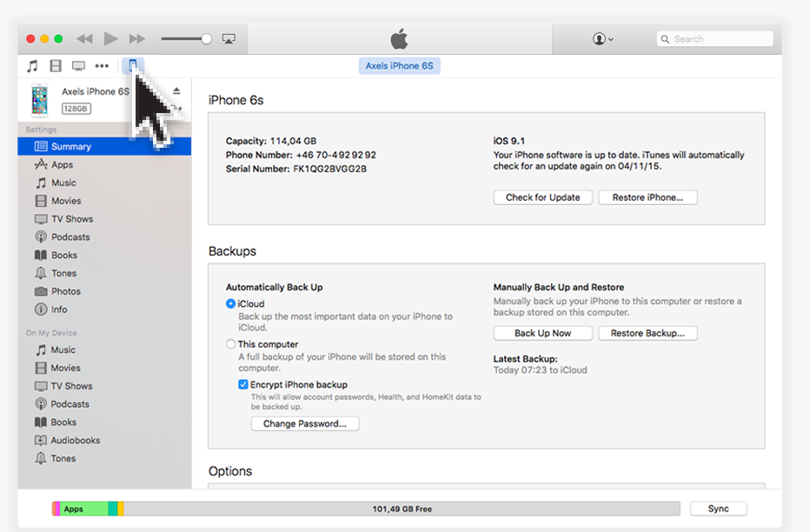The height and width of the screenshot is (532, 810).
Task: Click the Change Password... button
Action: tap(305, 423)
